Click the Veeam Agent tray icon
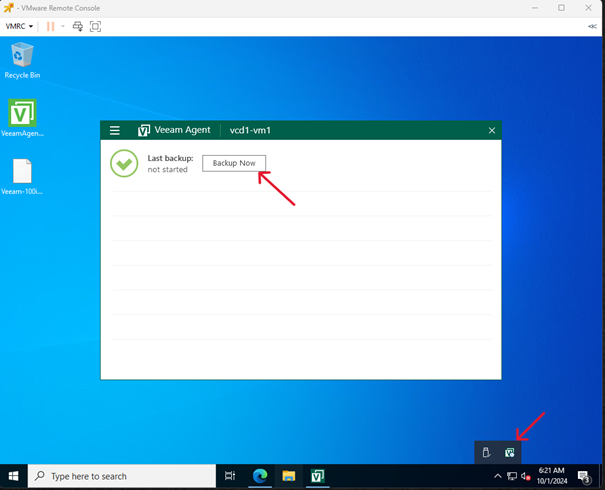605x490 pixels. click(510, 452)
